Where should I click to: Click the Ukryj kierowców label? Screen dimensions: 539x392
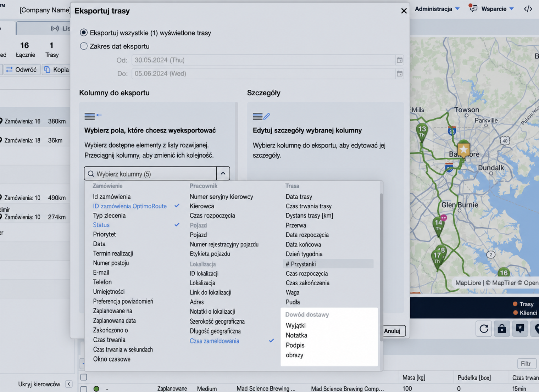pos(39,384)
